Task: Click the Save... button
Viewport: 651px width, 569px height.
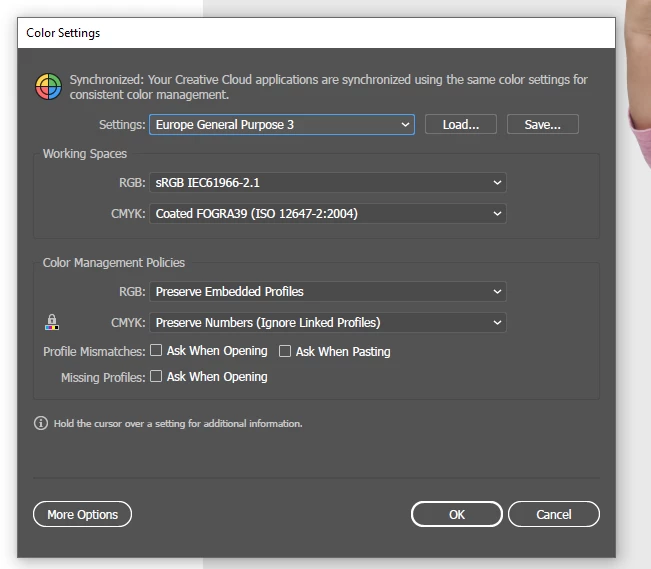Action: click(543, 125)
